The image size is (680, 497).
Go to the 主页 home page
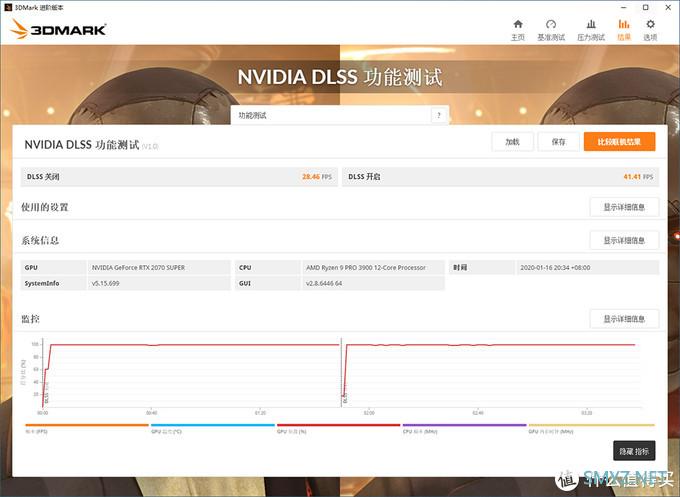[518, 30]
